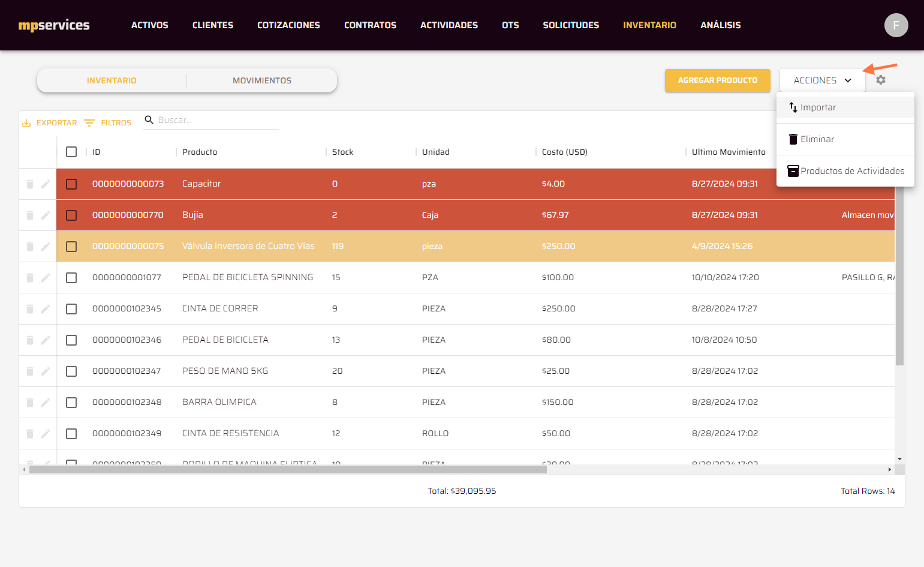Edit the PESO DE MANO 5KG row
The width and height of the screenshot is (924, 567).
(46, 371)
